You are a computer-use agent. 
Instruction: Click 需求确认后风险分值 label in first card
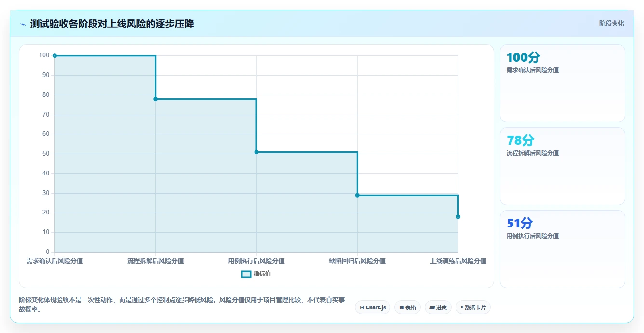[x=533, y=70]
